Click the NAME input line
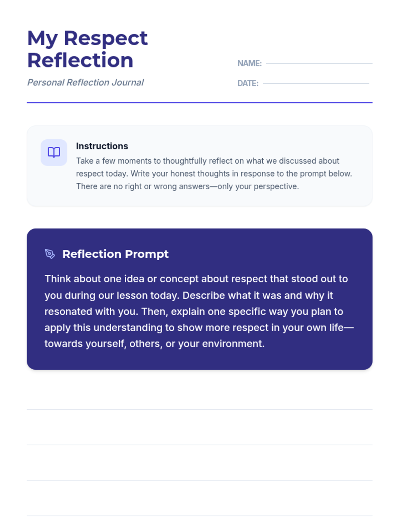Image resolution: width=399 pixels, height=532 pixels. tap(319, 63)
